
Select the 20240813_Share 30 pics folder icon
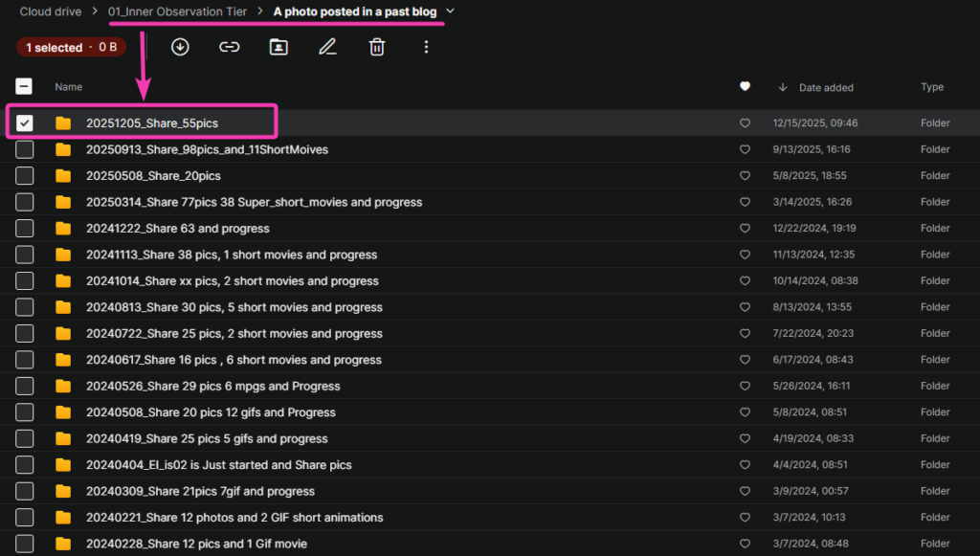[63, 307]
